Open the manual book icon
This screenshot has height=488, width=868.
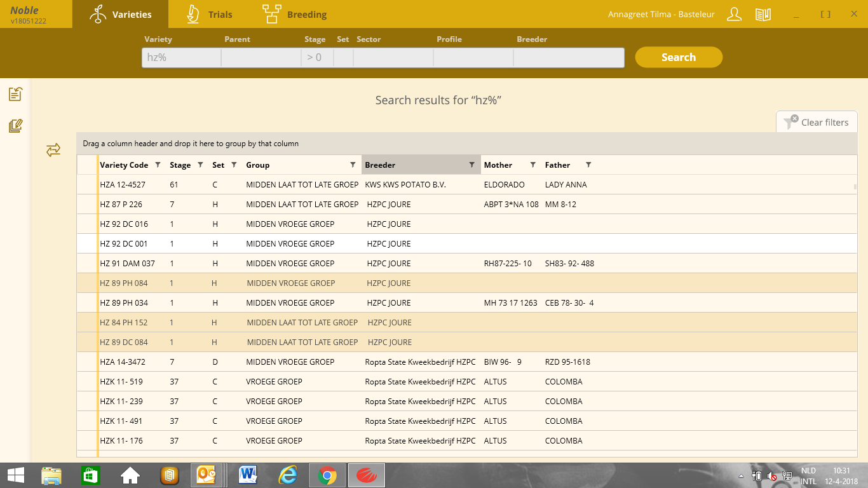point(763,14)
